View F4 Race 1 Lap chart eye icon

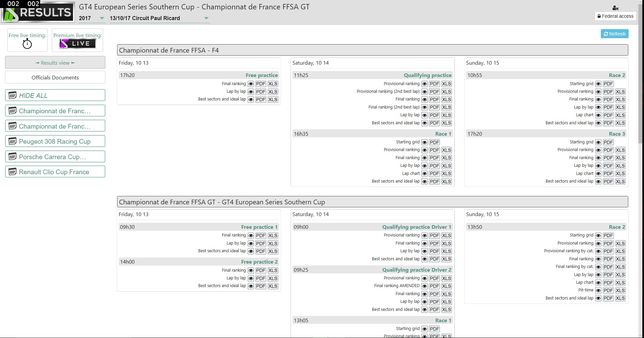425,174
